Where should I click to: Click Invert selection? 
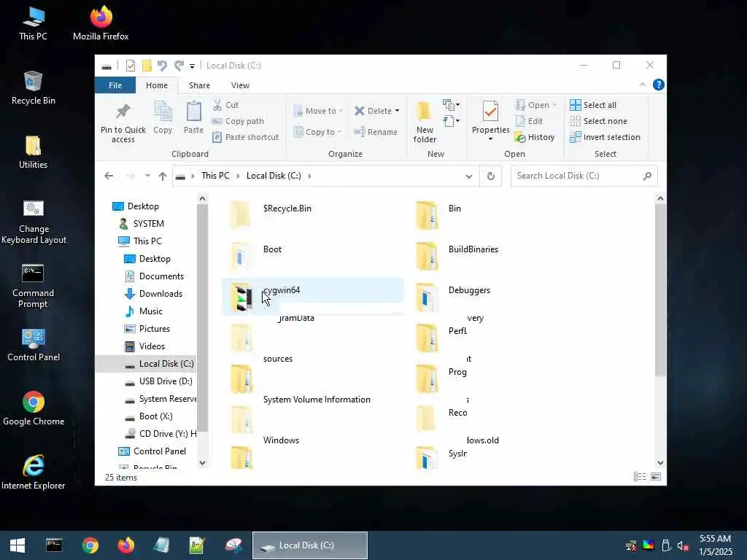click(605, 137)
